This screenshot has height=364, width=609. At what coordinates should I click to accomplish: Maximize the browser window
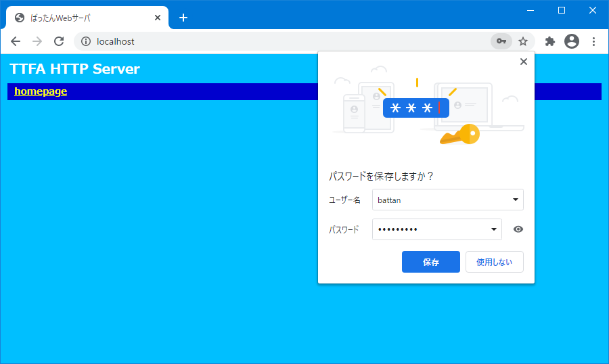pyautogui.click(x=562, y=11)
